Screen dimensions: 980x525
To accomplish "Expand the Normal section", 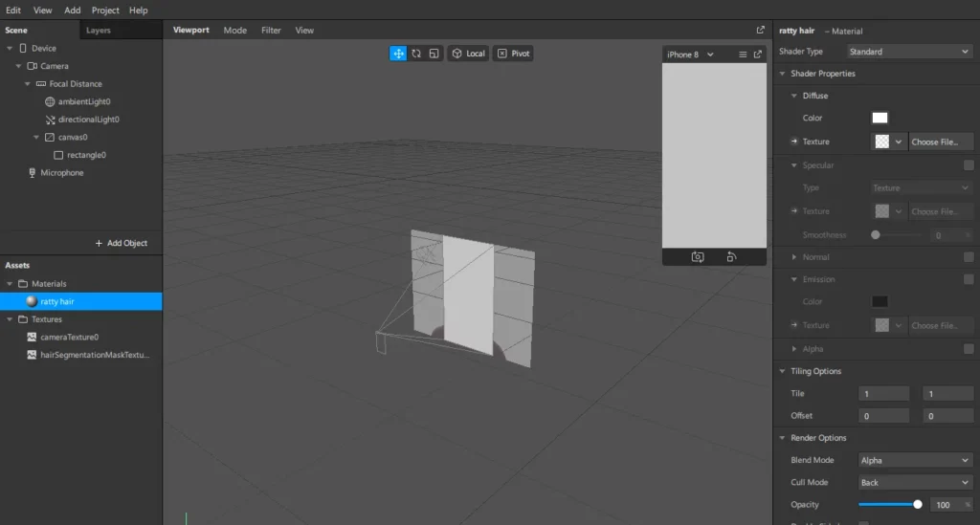I will 793,257.
